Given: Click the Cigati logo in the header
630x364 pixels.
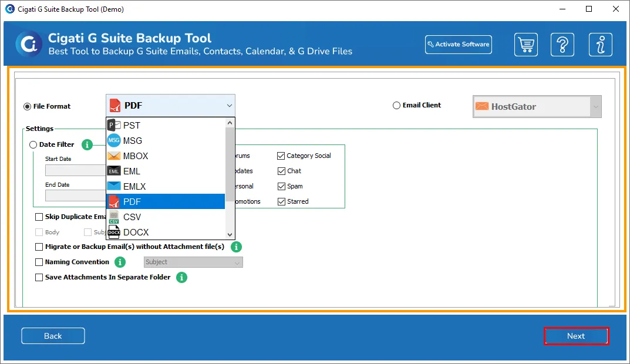Looking at the screenshot, I should pos(29,44).
